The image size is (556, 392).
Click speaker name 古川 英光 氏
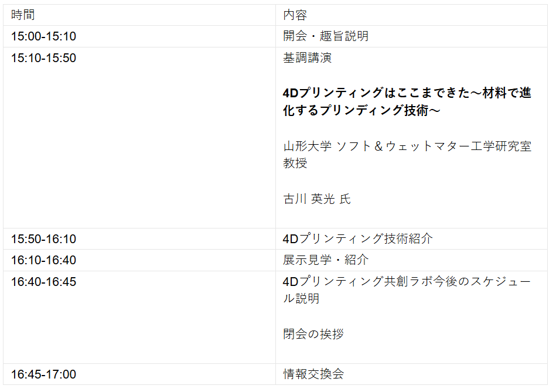click(x=316, y=199)
